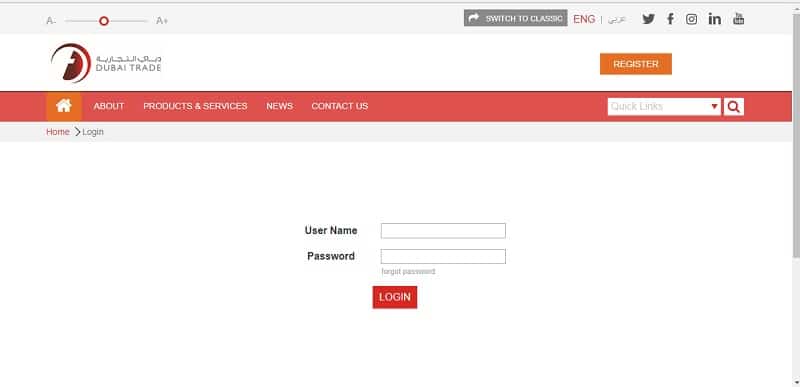Click the forgot password link

pyautogui.click(x=408, y=272)
